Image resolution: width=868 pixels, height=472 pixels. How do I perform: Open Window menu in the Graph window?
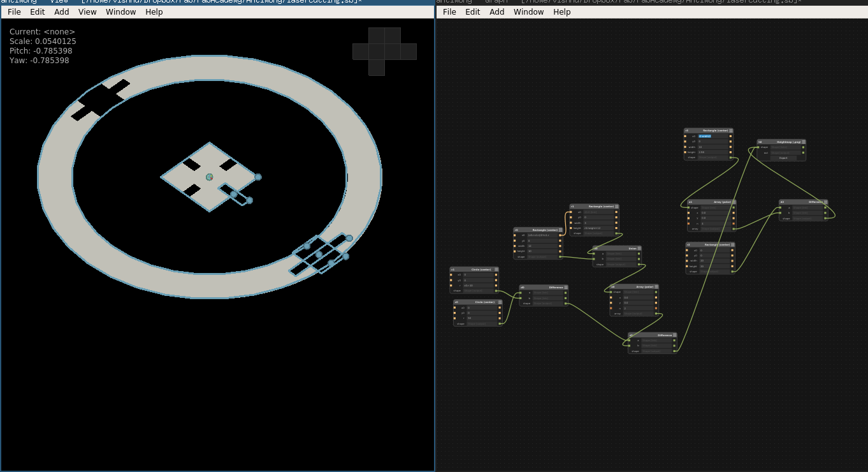[528, 12]
